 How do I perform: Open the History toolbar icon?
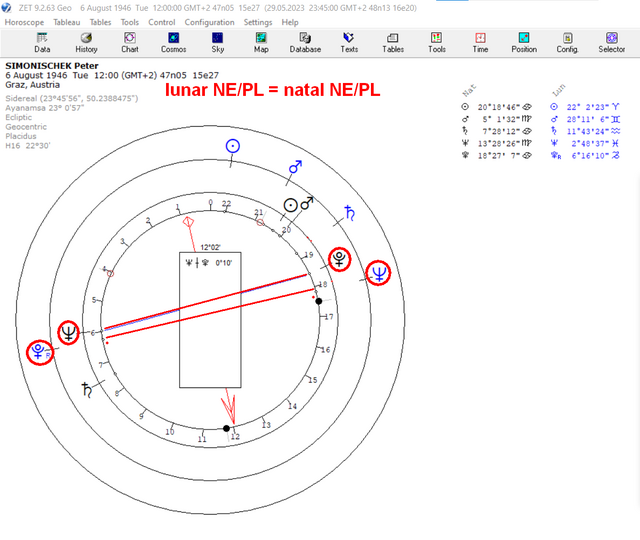[x=86, y=42]
